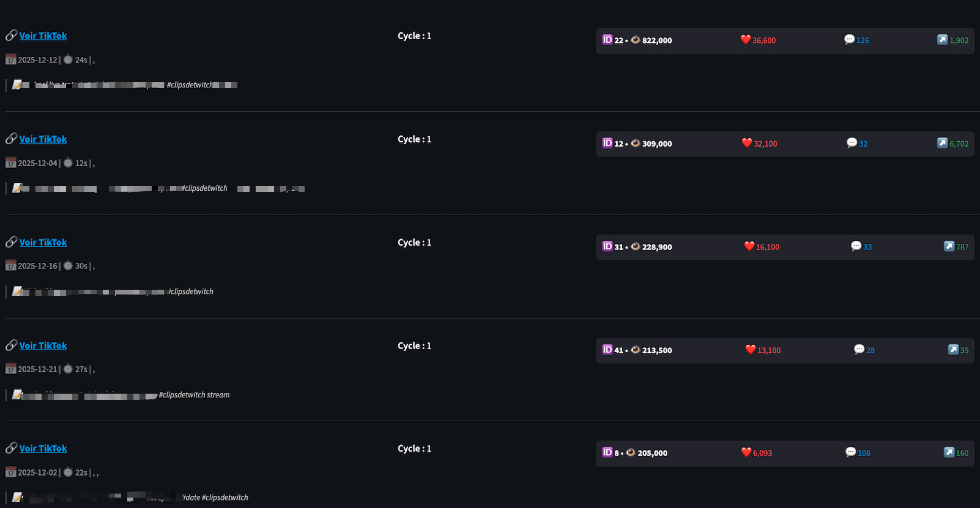
Task: Open the Voir TikTok link dated 2025-12-04
Action: pos(43,139)
